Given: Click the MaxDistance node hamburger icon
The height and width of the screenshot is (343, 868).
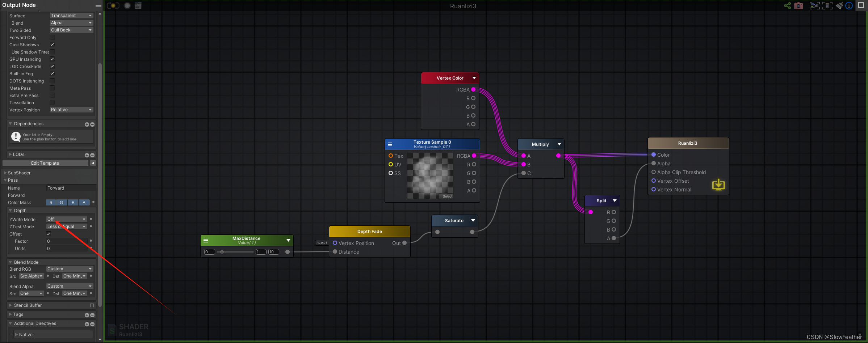Looking at the screenshot, I should 206,240.
